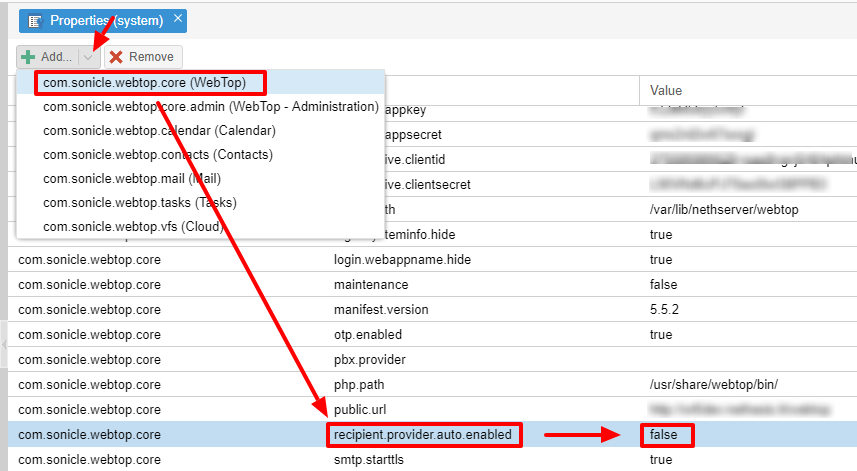
Task: Click the green plus Add icon
Action: tap(28, 57)
